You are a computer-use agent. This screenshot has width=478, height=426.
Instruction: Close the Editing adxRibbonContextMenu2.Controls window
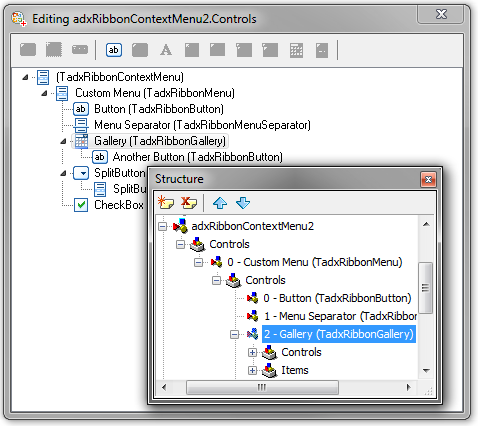441,14
